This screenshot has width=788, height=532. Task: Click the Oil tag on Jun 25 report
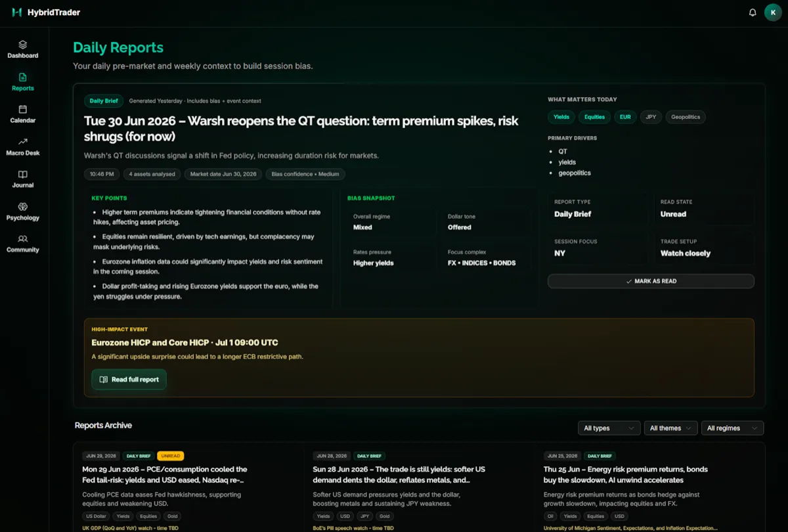[550, 516]
